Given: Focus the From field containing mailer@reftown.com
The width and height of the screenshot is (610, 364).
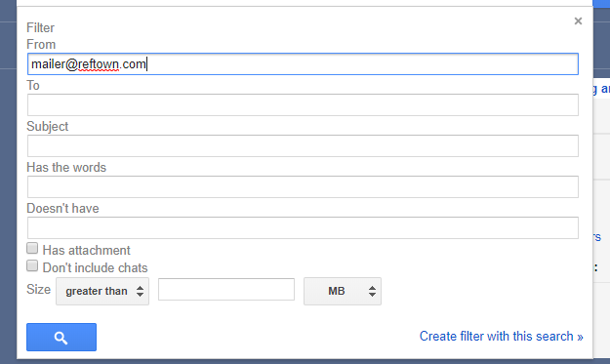Looking at the screenshot, I should (x=303, y=63).
